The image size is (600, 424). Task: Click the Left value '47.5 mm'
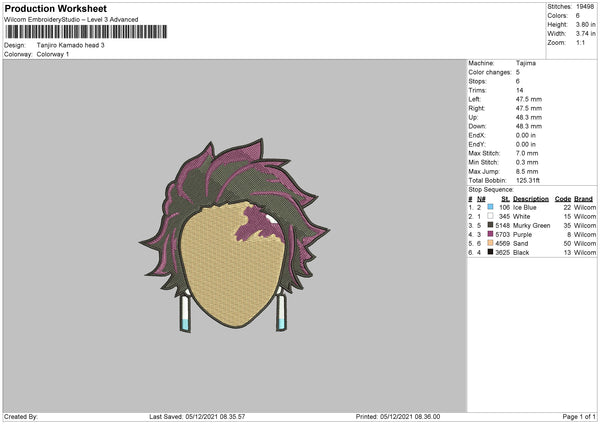pyautogui.click(x=529, y=99)
